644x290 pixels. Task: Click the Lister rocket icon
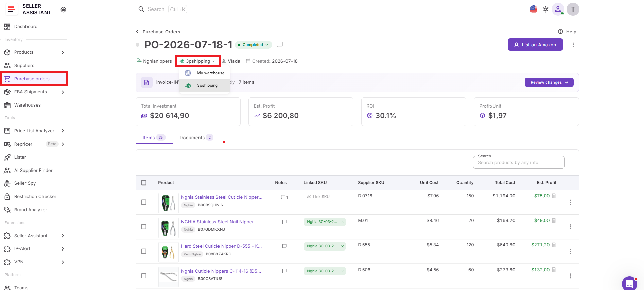click(7, 157)
